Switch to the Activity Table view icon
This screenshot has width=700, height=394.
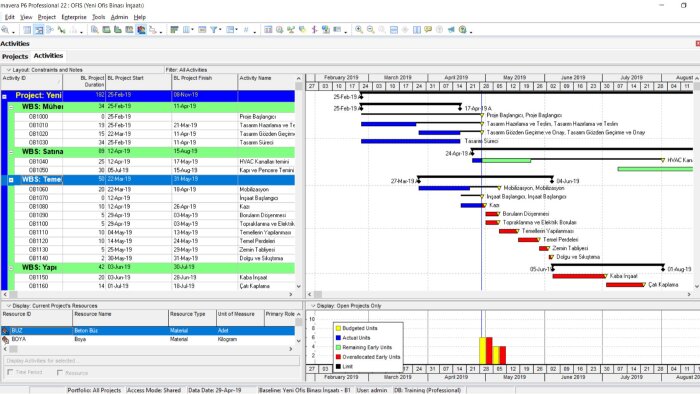coord(27,30)
